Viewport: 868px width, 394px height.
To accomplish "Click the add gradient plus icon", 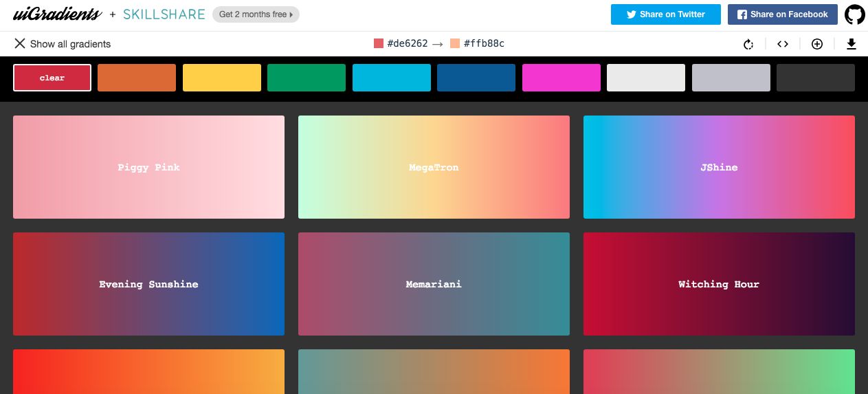I will coord(817,44).
